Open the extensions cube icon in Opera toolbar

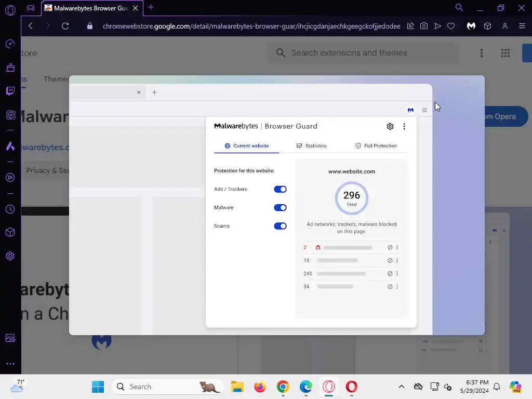pyautogui.click(x=487, y=26)
